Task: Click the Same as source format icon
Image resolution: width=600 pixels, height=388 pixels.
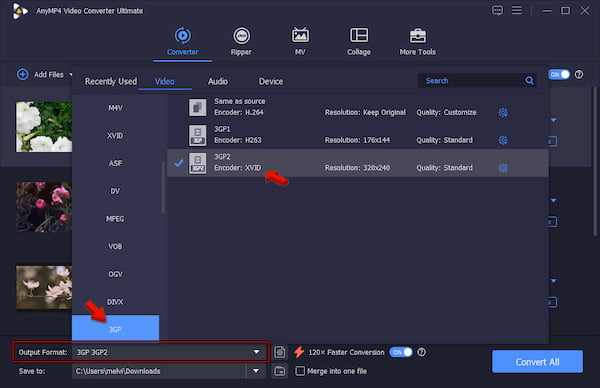Action: coord(197,108)
